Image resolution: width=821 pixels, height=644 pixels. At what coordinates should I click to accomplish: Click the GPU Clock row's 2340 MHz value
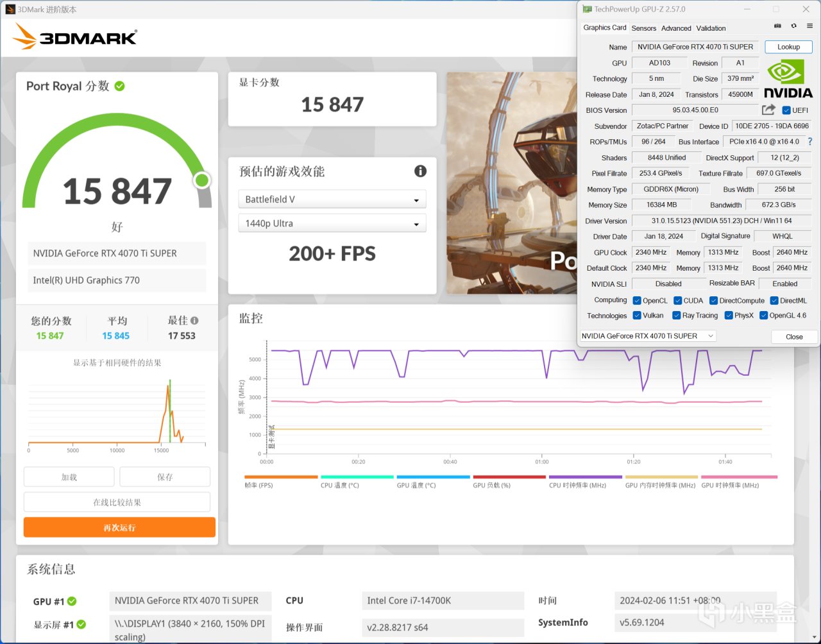(651, 253)
